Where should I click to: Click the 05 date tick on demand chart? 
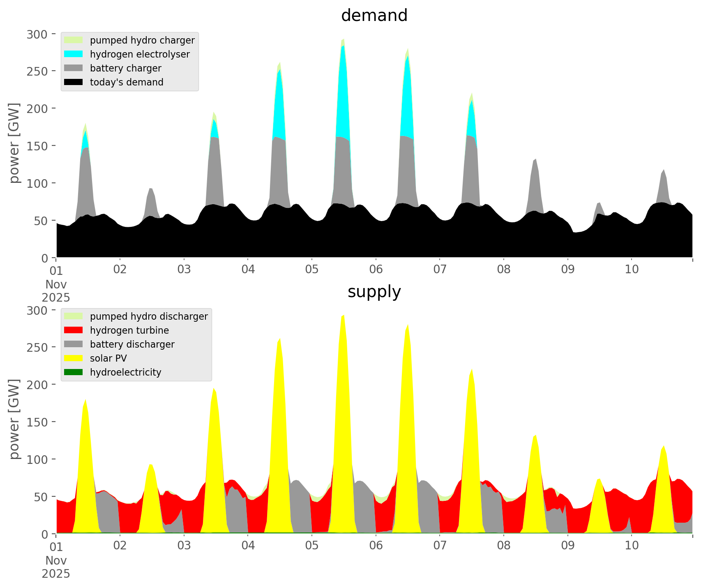tap(312, 270)
